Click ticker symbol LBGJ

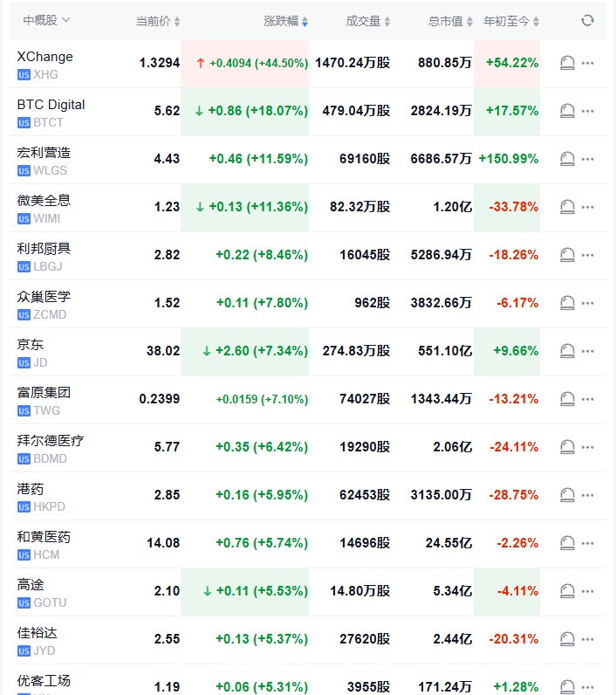click(48, 266)
